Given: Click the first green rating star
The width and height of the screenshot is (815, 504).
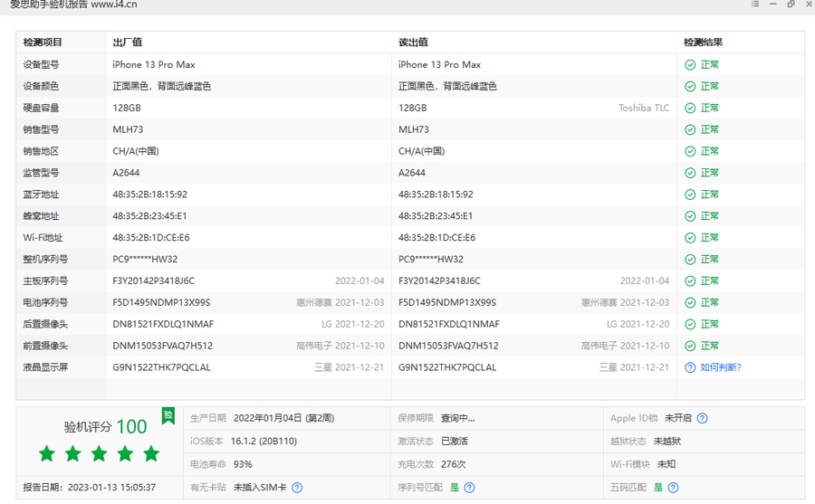Looking at the screenshot, I should coord(47,453).
